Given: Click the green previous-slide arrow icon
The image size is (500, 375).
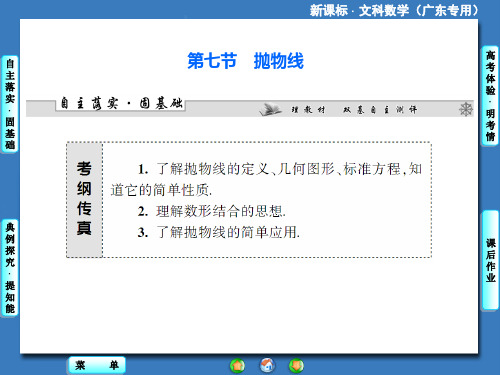Looking at the screenshot, I should pos(237,366).
